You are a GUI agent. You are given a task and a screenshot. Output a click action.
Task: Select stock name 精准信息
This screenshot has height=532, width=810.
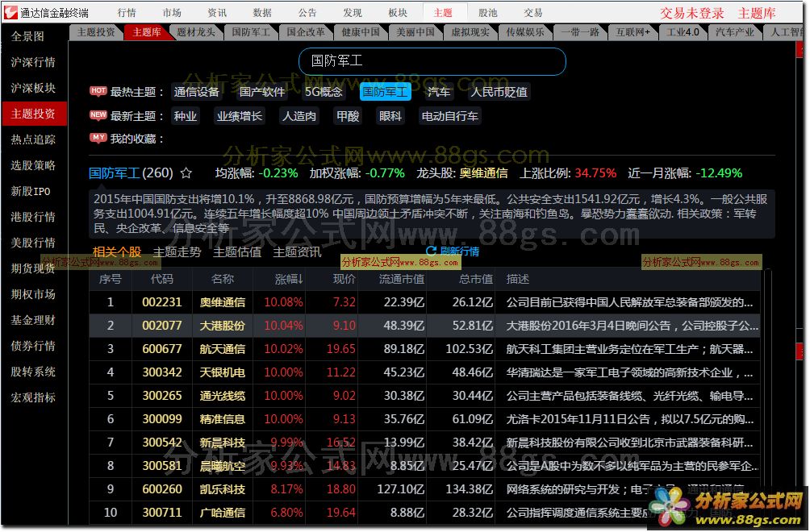tap(222, 419)
